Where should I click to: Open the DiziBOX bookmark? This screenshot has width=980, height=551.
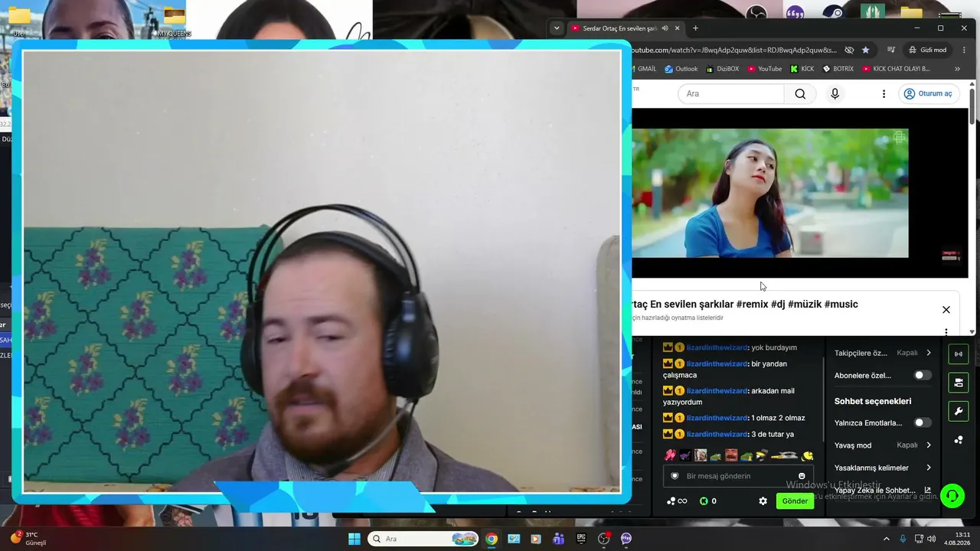coord(722,69)
